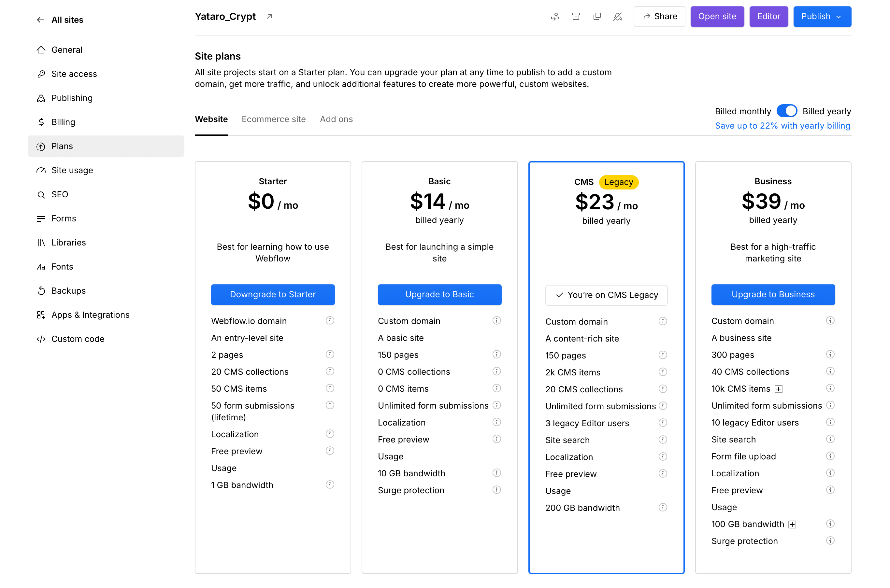Image resolution: width=890 pixels, height=588 pixels.
Task: Click the Yataro_Crypt site title
Action: pyautogui.click(x=225, y=17)
